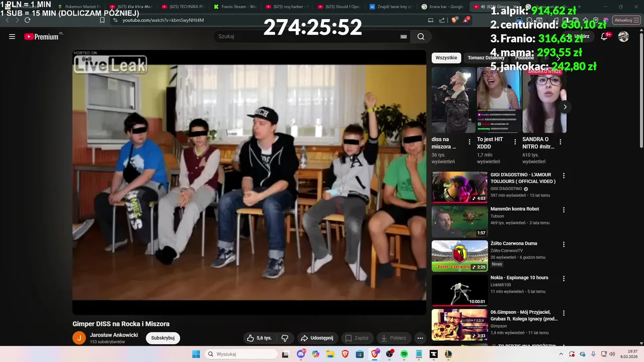Share video via Udostępnij button

(317, 338)
